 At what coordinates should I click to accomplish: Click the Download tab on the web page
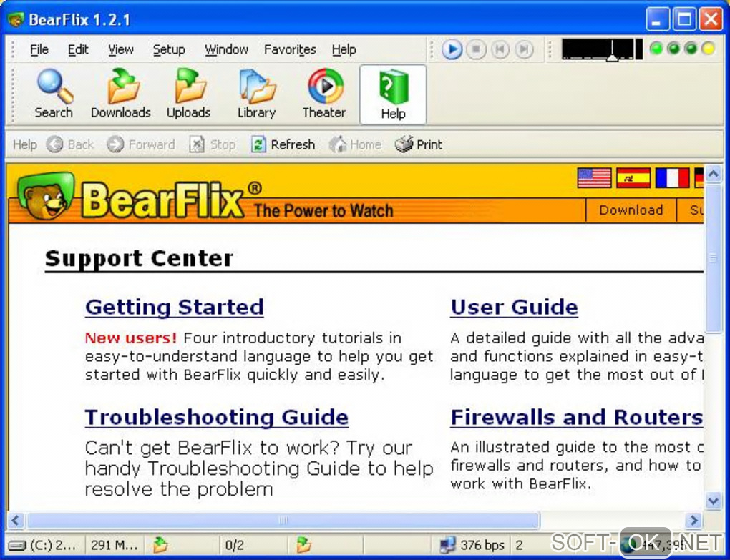631,210
